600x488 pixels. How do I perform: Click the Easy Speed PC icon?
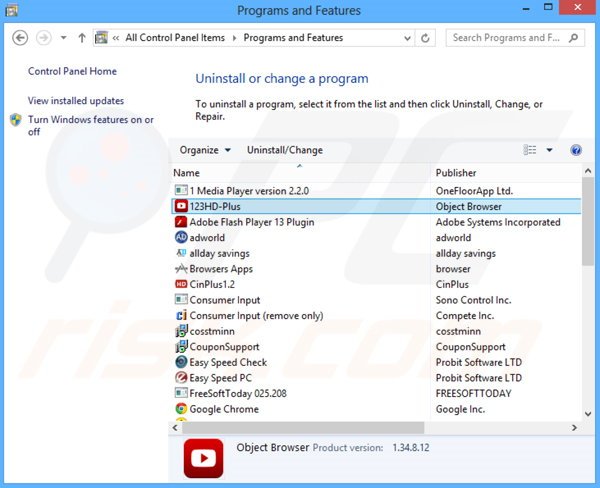181,378
